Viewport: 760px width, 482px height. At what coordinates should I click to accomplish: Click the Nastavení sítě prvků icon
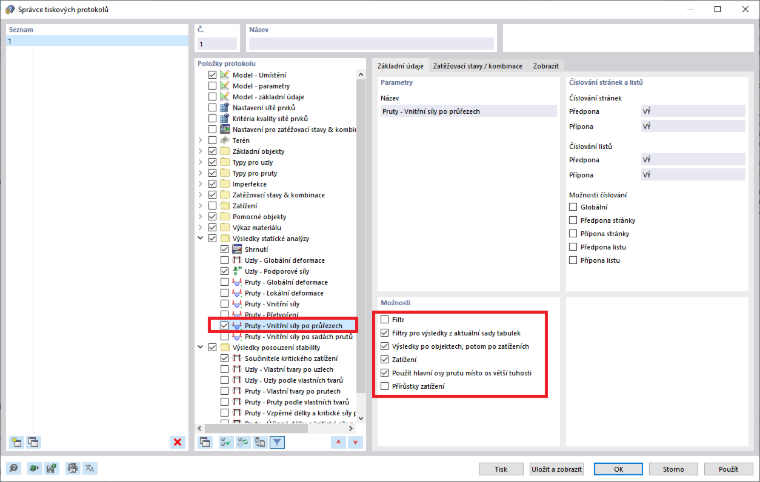coord(224,107)
